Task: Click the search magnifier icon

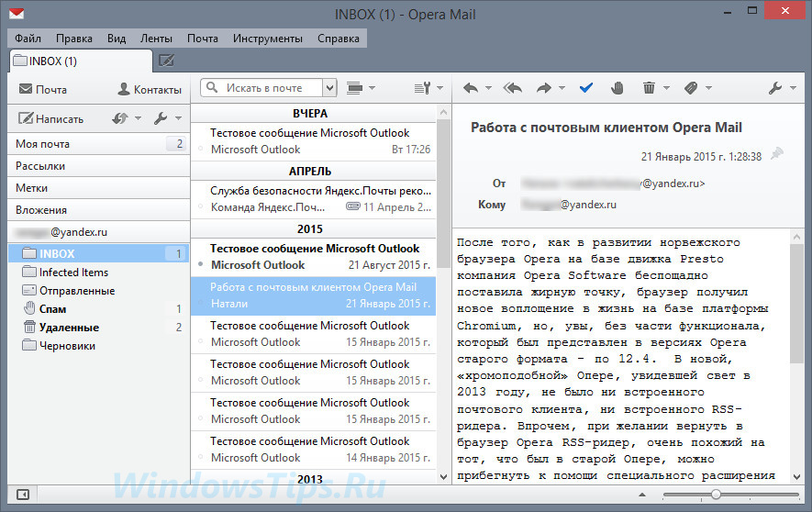Action: [x=212, y=87]
